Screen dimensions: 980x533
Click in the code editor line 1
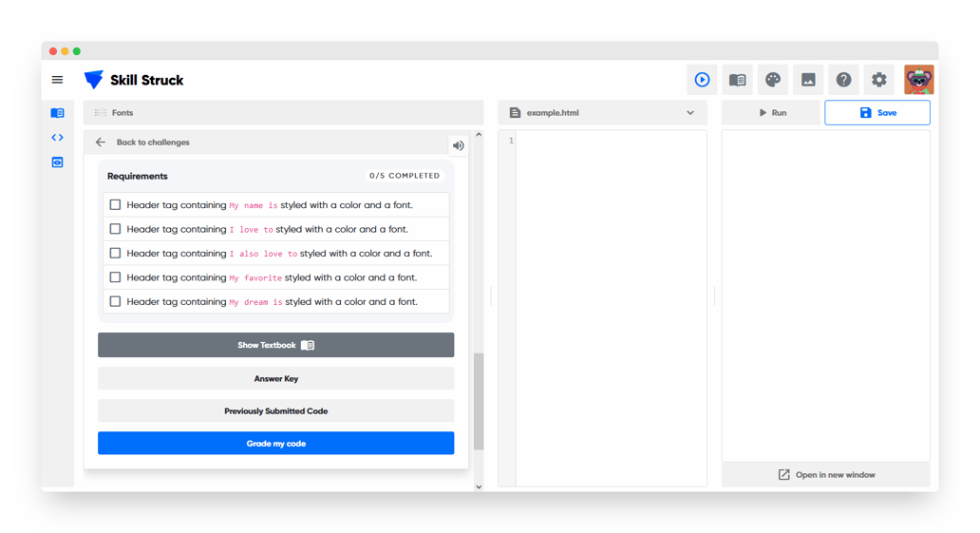(608, 142)
